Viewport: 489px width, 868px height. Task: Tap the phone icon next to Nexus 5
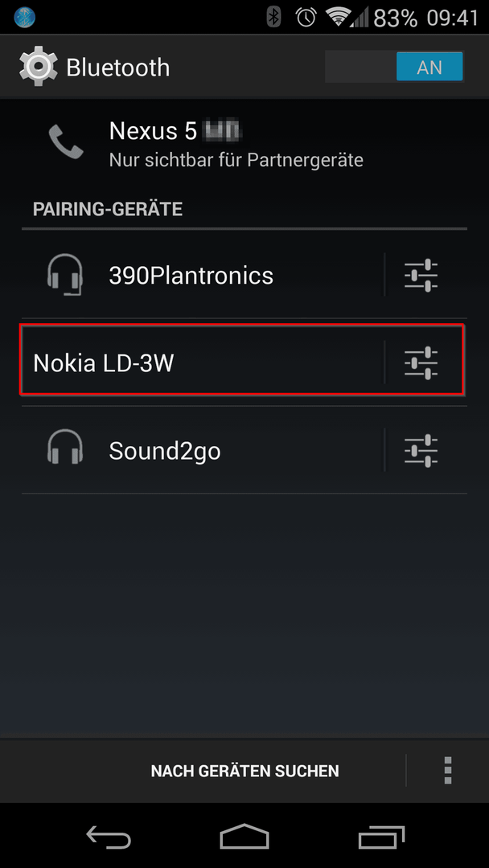pos(66,141)
